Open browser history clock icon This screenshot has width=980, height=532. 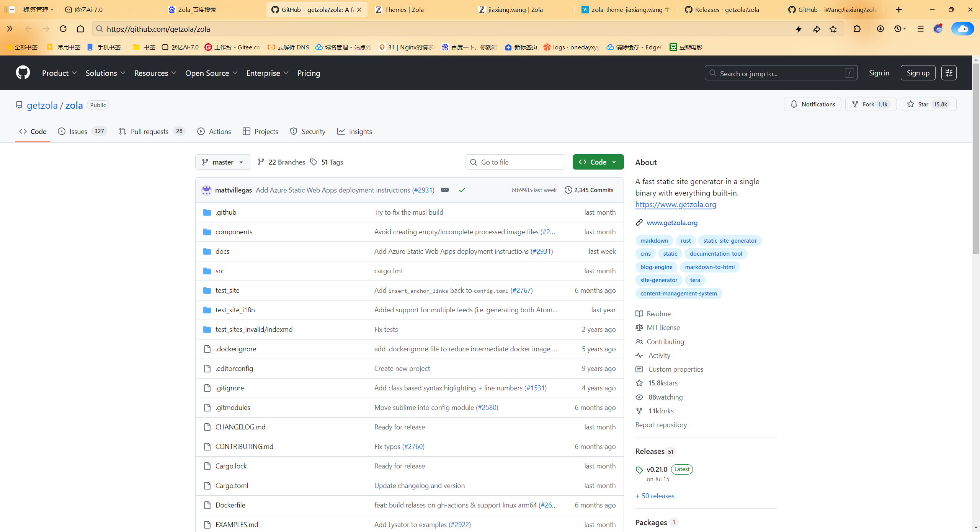pos(898,29)
